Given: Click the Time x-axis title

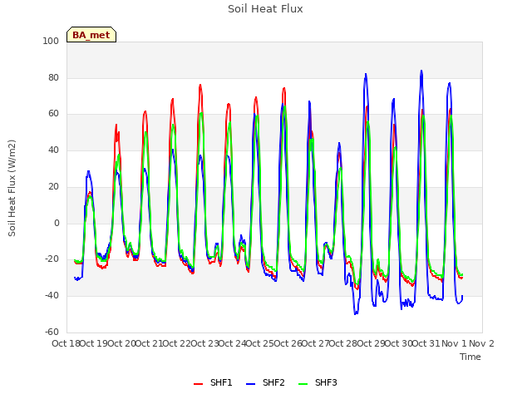Looking at the screenshot, I should pyautogui.click(x=470, y=357).
